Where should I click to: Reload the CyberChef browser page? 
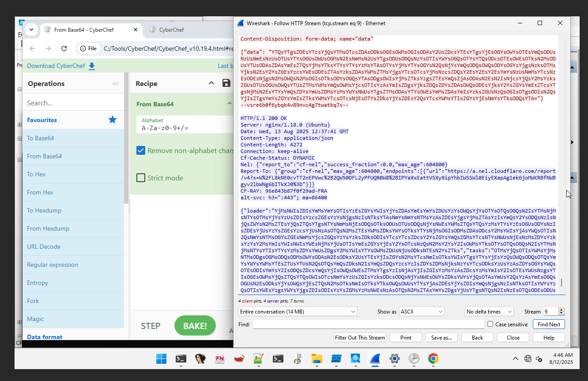[x=64, y=49]
